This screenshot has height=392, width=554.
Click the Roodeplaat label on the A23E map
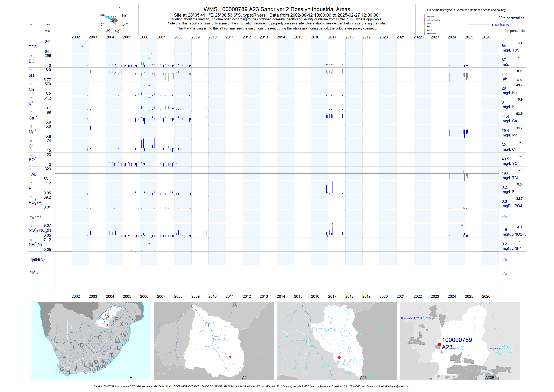tap(495, 349)
